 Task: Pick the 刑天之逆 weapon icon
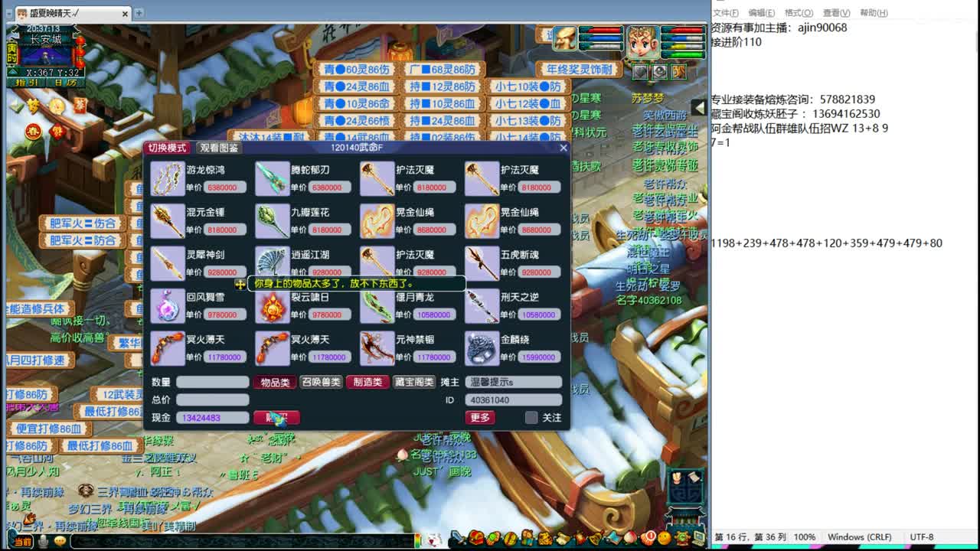pyautogui.click(x=482, y=306)
